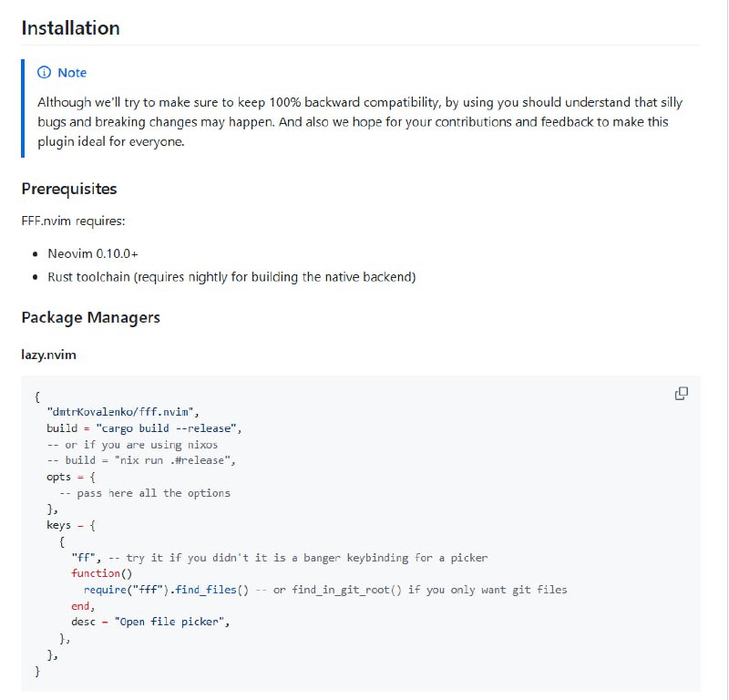The height and width of the screenshot is (700, 729).
Task: Click the Package Managers heading
Action: [90, 317]
